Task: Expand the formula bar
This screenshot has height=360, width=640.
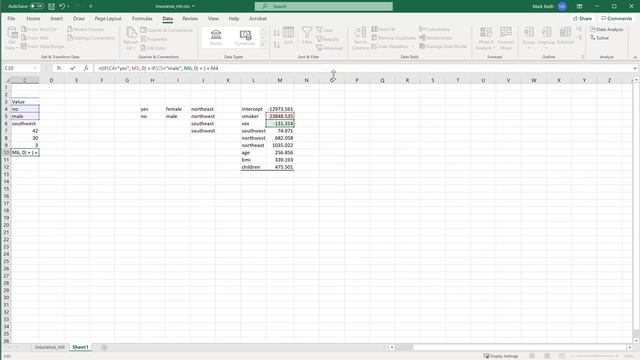Action: pyautogui.click(x=635, y=68)
